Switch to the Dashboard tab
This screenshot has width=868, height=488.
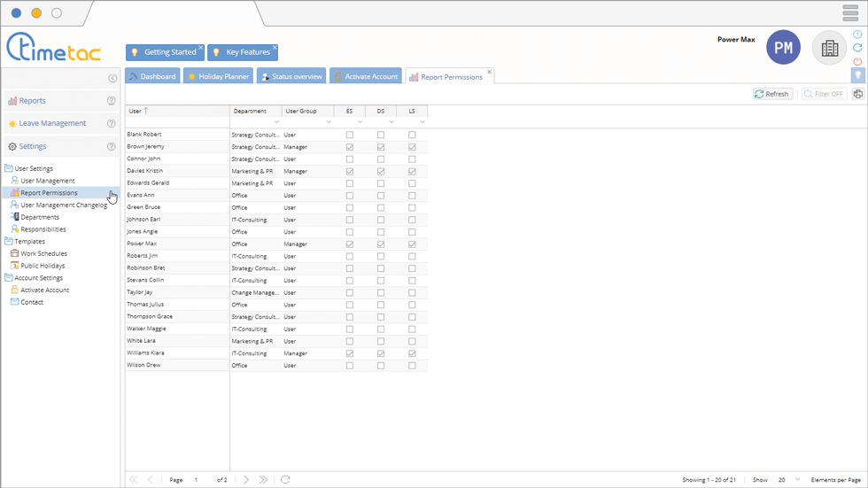click(152, 76)
